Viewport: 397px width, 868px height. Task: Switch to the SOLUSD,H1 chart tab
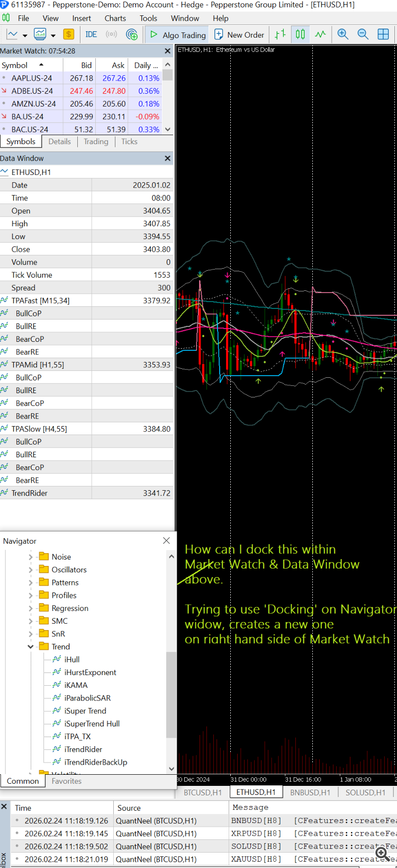click(365, 792)
